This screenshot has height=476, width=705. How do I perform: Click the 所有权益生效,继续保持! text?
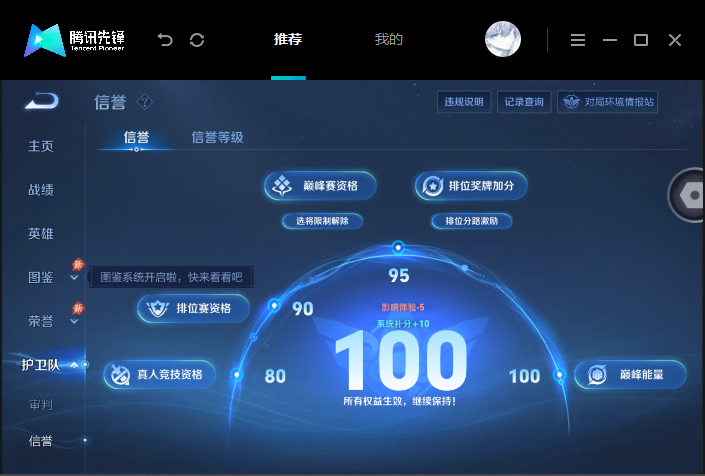pos(400,401)
